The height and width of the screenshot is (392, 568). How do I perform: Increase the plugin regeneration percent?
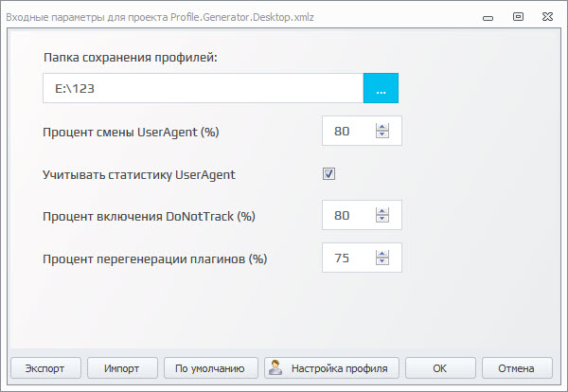click(382, 253)
